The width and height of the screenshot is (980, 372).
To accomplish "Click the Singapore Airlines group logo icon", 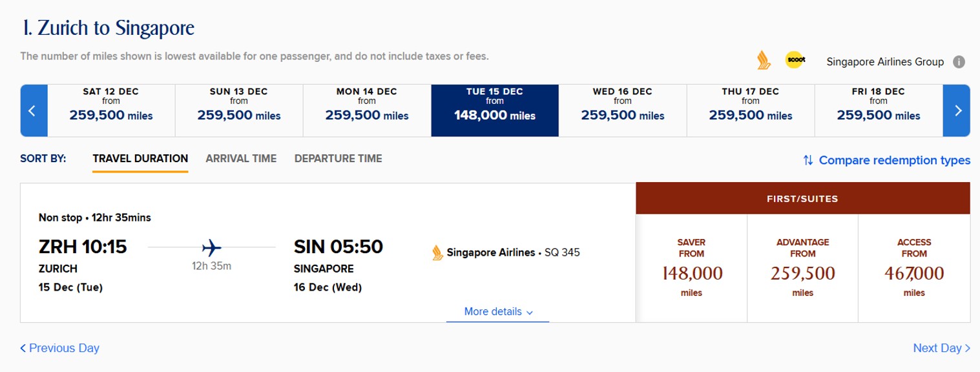I will [x=764, y=61].
